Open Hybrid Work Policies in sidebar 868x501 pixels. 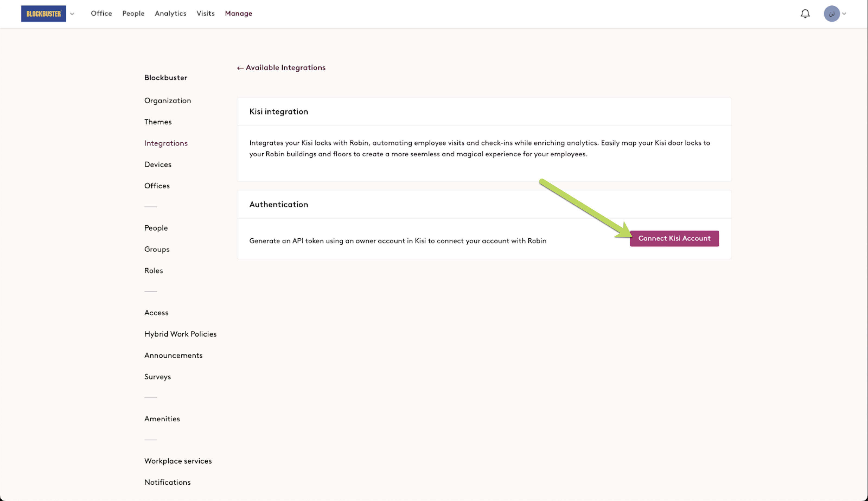pyautogui.click(x=181, y=334)
